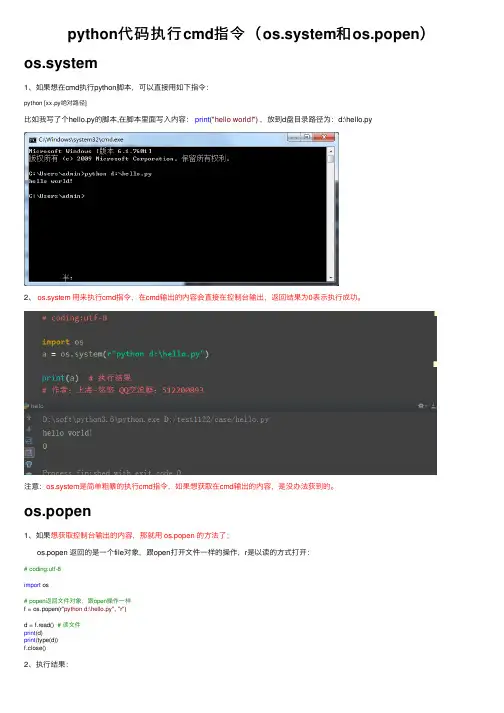The image size is (504, 713).
Task: Click the up arrow in the Run sidebar
Action: pyautogui.click(x=29, y=417)
